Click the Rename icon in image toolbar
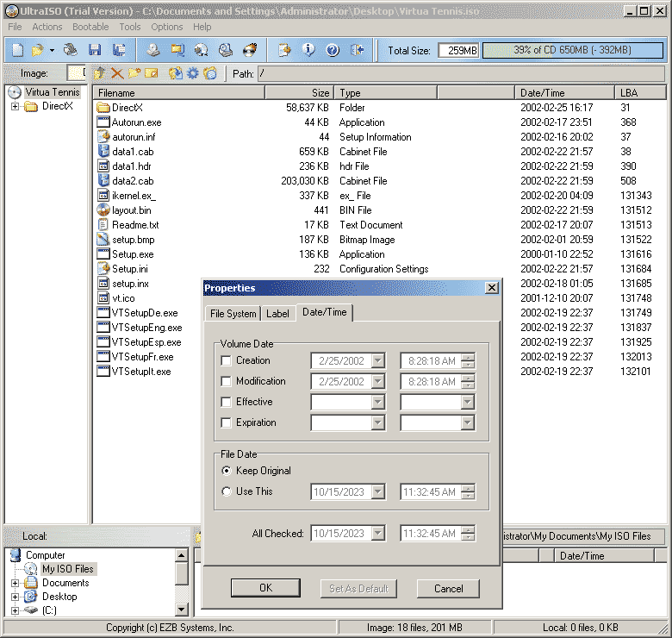The image size is (672, 638). 152,73
